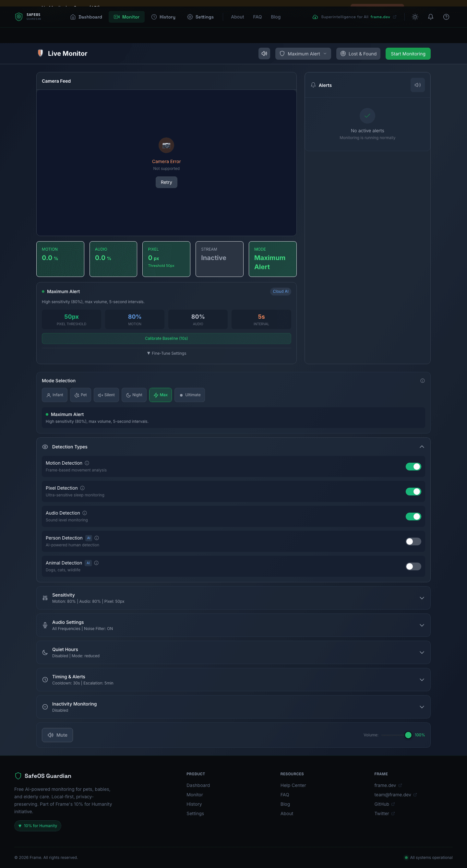Open notifications bell in top bar
Image resolution: width=467 pixels, height=868 pixels.
coord(430,17)
